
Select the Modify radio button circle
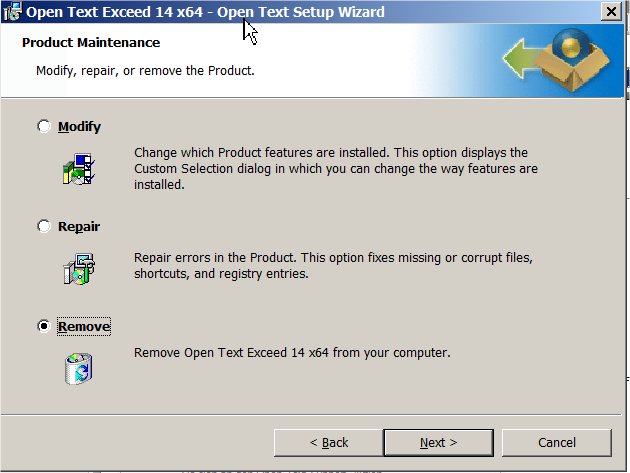44,127
